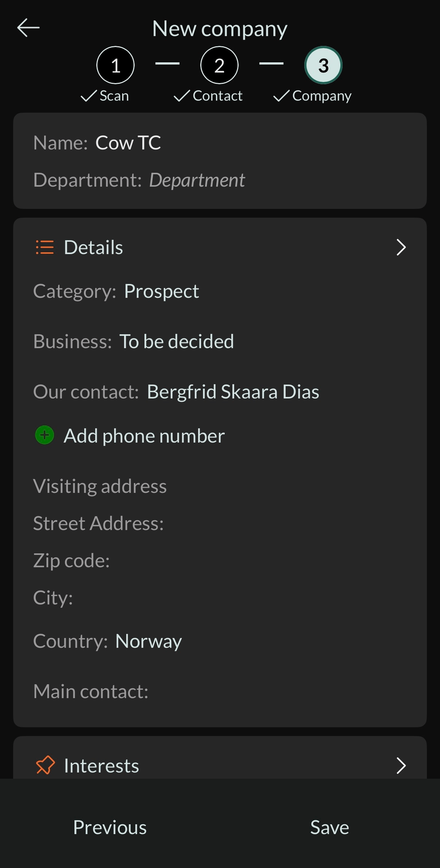Viewport: 440px width, 868px height.
Task: Select the highlighted step circle 3
Action: point(323,65)
